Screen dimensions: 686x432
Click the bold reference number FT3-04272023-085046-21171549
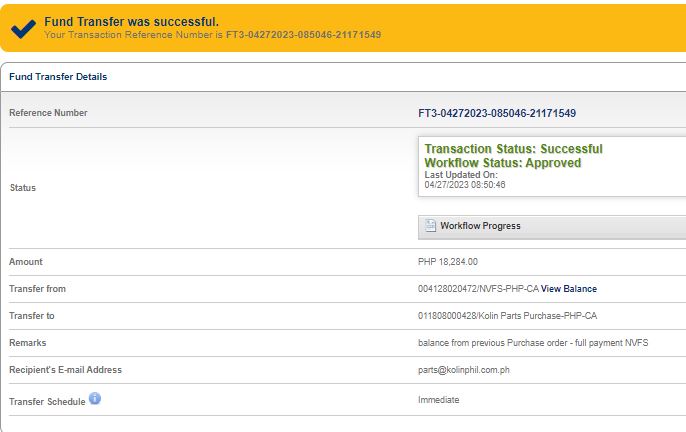click(497, 113)
